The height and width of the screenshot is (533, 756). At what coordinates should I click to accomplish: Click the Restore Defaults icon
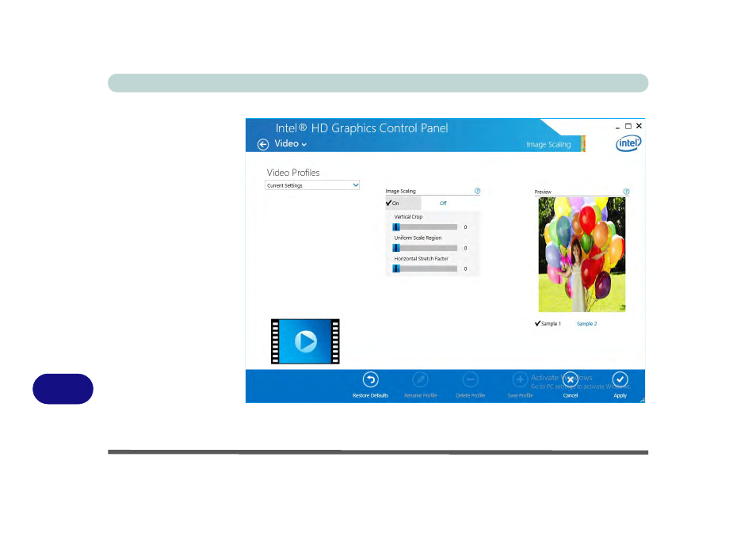point(370,379)
